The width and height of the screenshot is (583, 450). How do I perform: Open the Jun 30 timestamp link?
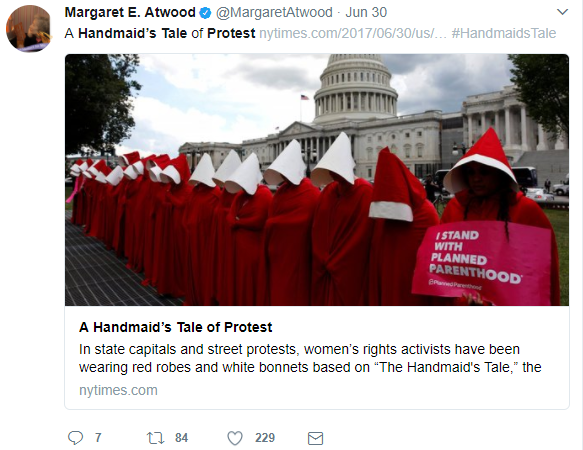click(366, 12)
